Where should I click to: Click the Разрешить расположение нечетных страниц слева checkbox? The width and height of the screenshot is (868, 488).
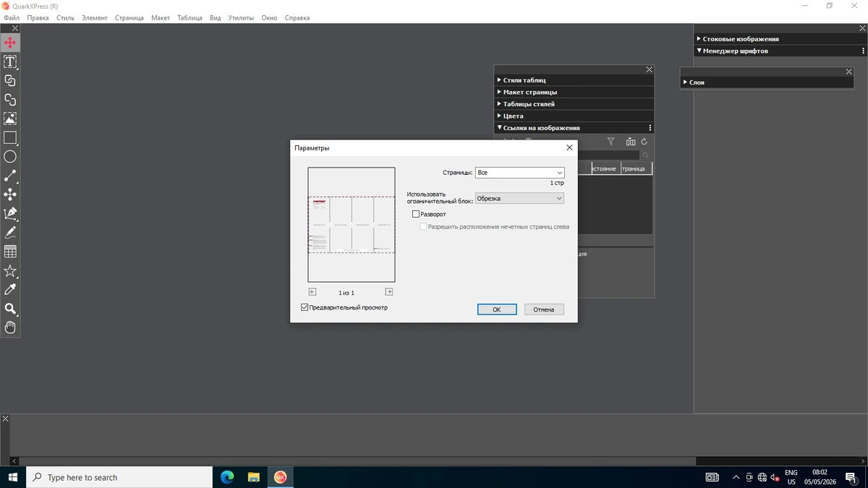(x=424, y=226)
